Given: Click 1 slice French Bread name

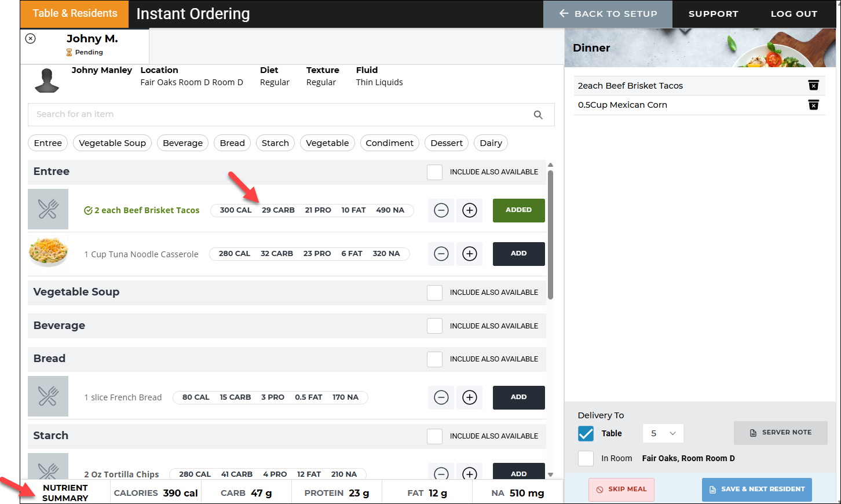Looking at the screenshot, I should coord(123,397).
